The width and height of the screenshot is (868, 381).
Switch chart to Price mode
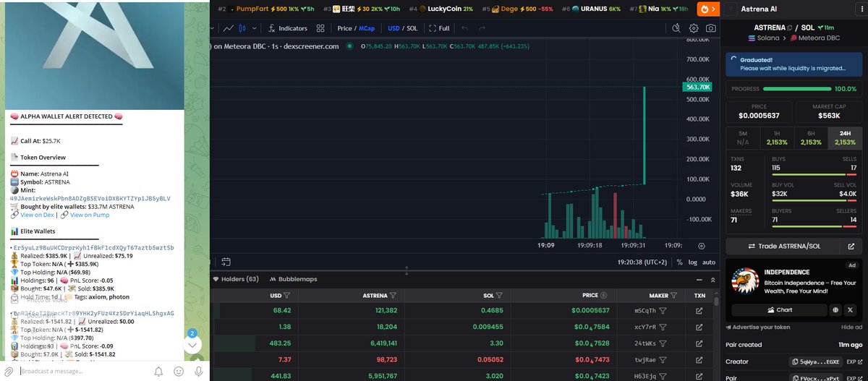344,28
